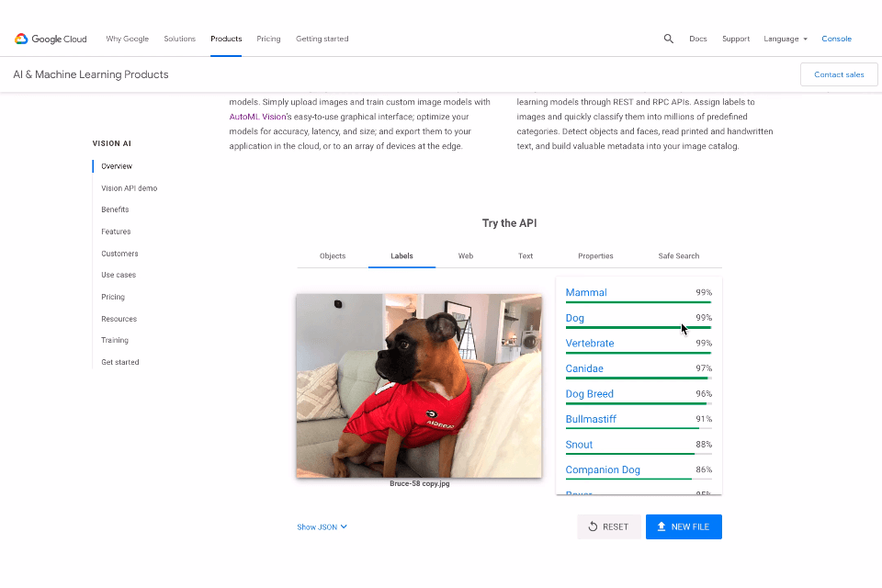This screenshot has width=882, height=588.
Task: Switch to the Web tab
Action: coord(465,256)
